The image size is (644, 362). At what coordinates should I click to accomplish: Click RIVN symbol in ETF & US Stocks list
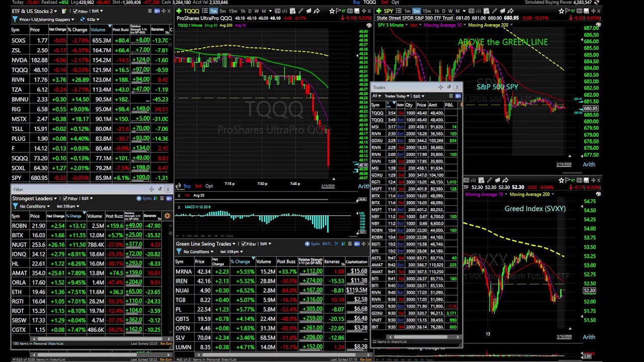[x=18, y=79]
